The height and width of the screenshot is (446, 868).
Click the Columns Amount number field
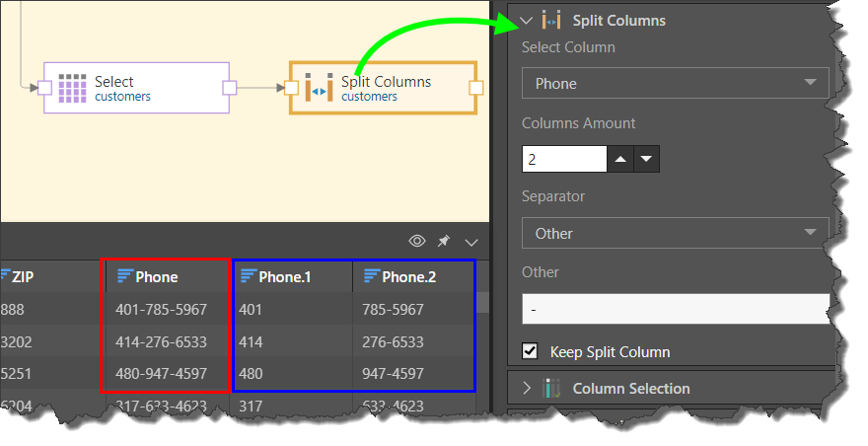(563, 159)
